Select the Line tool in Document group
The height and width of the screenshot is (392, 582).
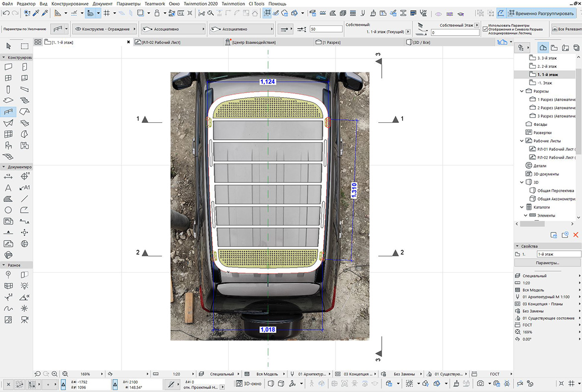pos(24,199)
